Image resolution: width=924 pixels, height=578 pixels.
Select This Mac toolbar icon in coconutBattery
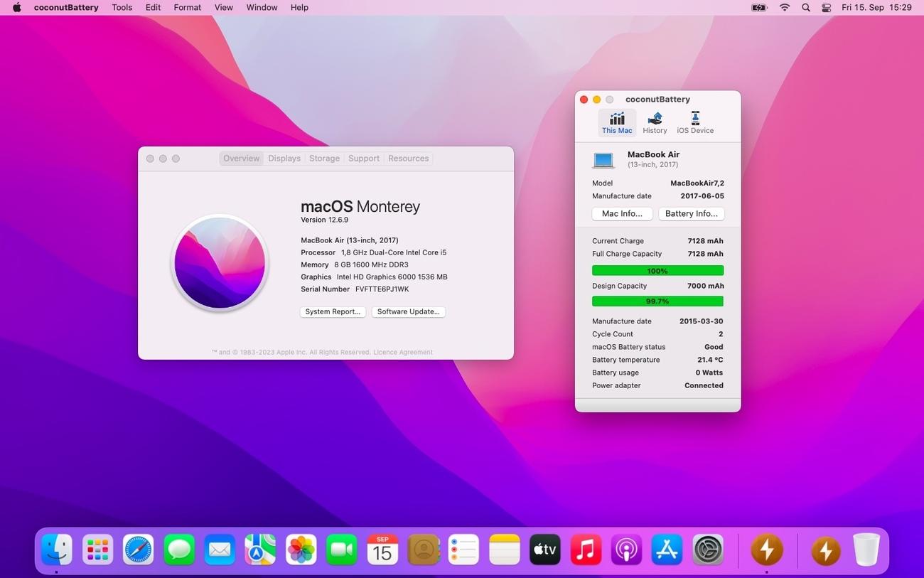tap(617, 123)
